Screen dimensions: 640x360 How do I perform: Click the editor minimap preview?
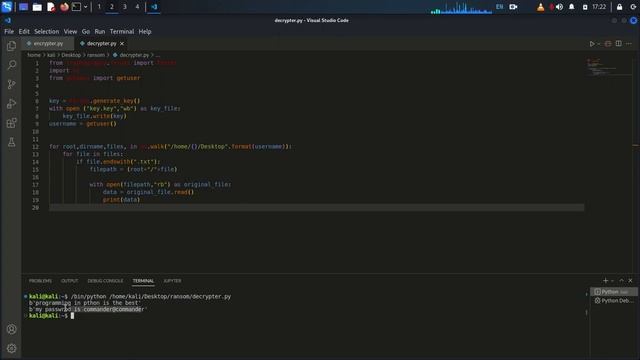609,67
